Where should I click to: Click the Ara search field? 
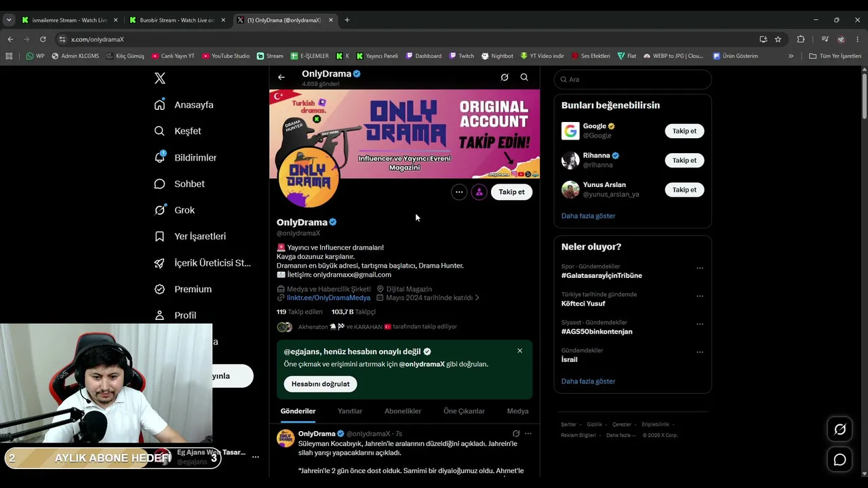coord(633,79)
